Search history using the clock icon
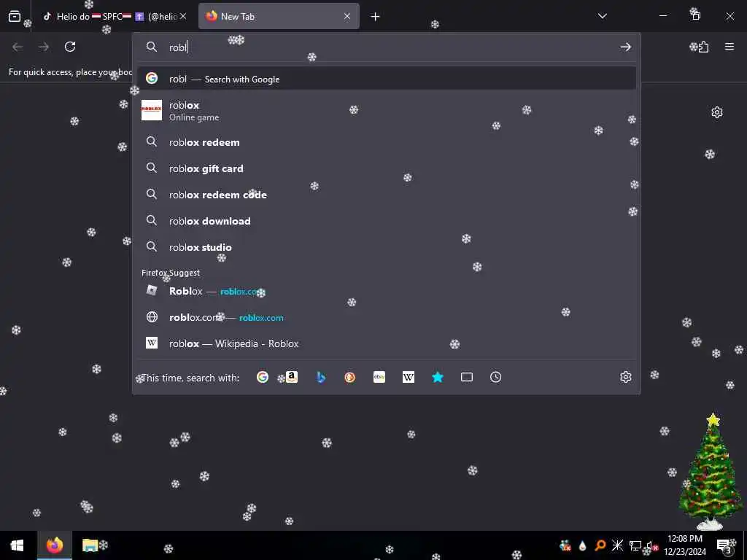747x560 pixels. click(495, 377)
